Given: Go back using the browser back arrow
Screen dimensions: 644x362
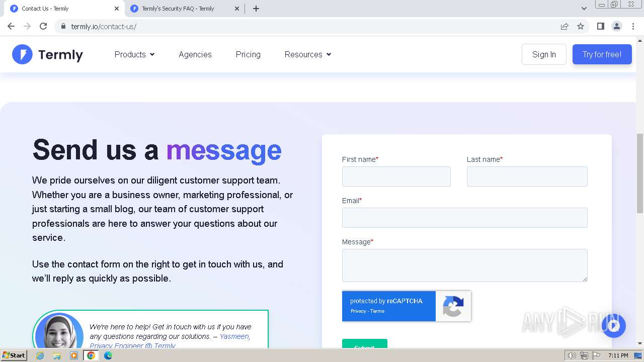Looking at the screenshot, I should 11,26.
